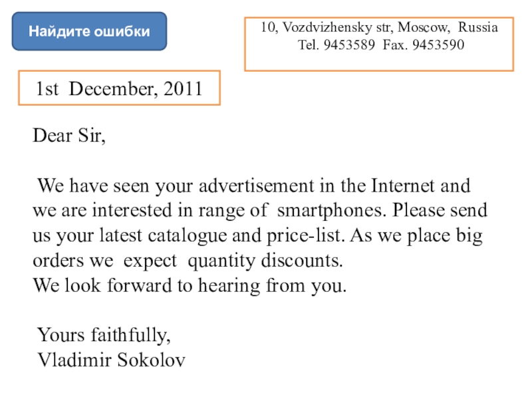Click the word expect in the letter
The height and width of the screenshot is (399, 532).
point(154,261)
